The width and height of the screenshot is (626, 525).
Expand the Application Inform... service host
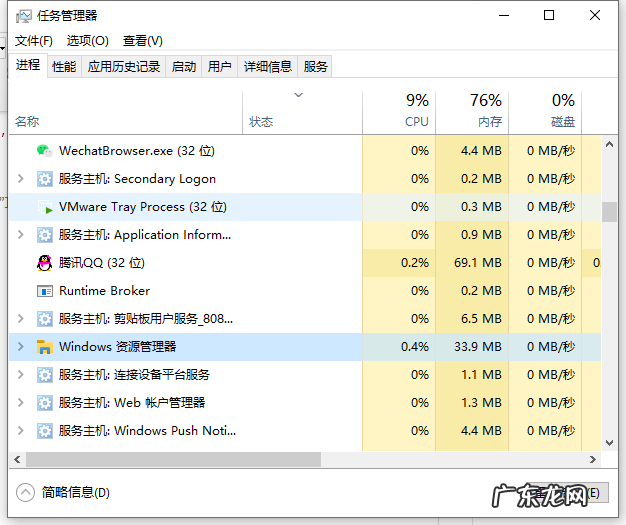[x=21, y=235]
